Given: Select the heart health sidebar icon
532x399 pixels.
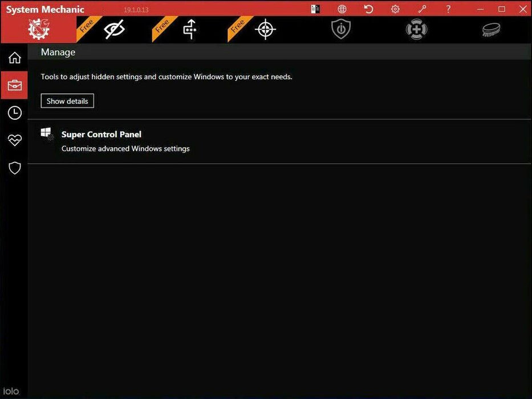Looking at the screenshot, I should pos(14,140).
